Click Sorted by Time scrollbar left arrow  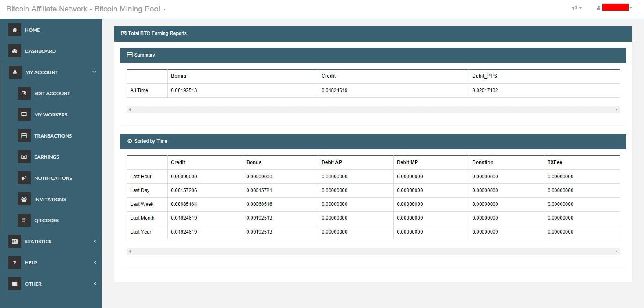pyautogui.click(x=130, y=251)
